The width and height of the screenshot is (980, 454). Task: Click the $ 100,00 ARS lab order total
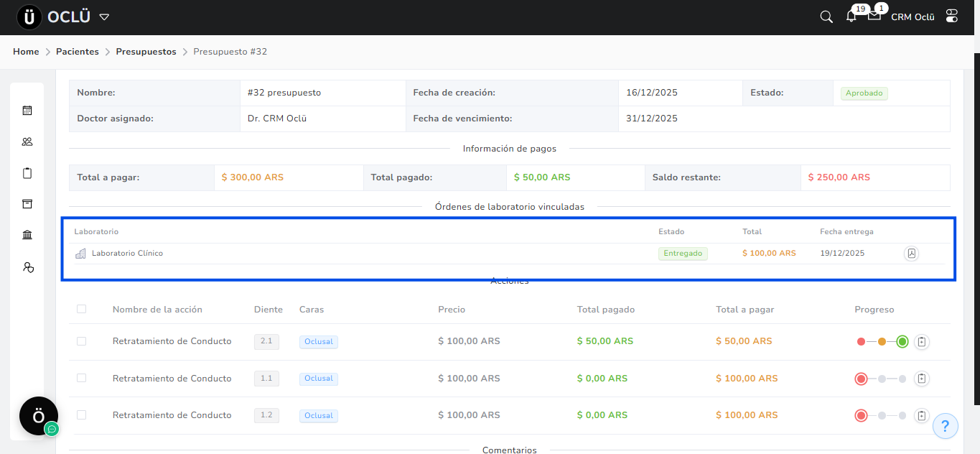point(769,254)
